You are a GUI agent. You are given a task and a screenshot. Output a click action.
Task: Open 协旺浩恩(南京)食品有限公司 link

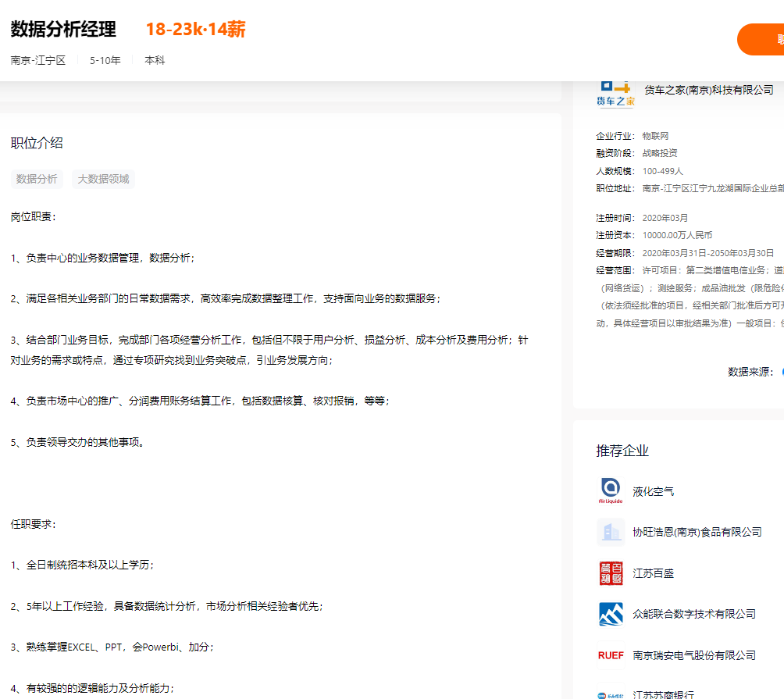coord(697,532)
